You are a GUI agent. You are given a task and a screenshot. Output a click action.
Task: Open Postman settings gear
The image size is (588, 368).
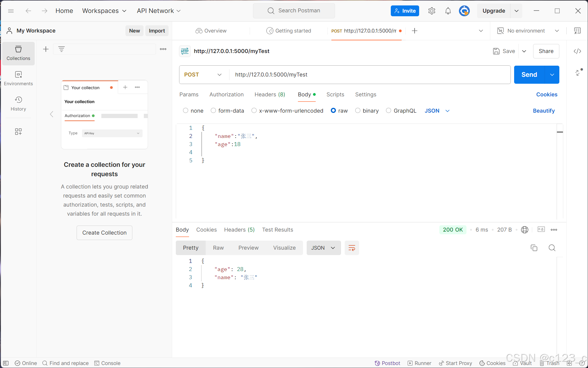[432, 11]
